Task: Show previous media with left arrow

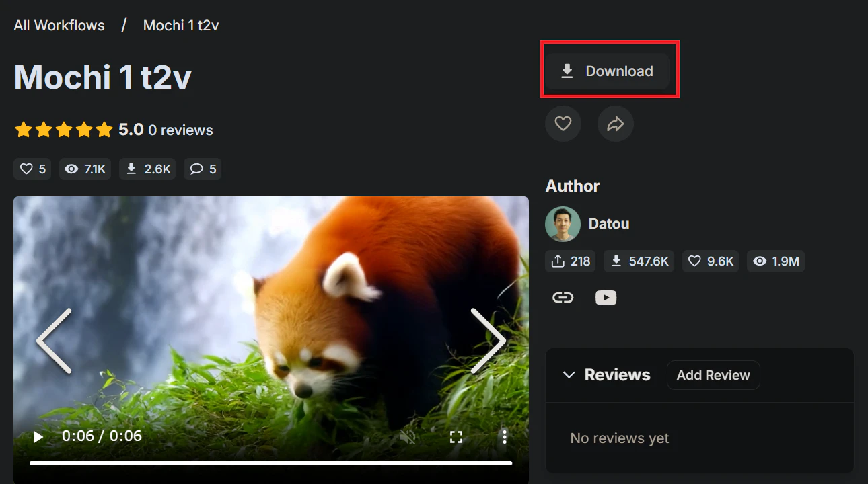Action: pos(54,341)
